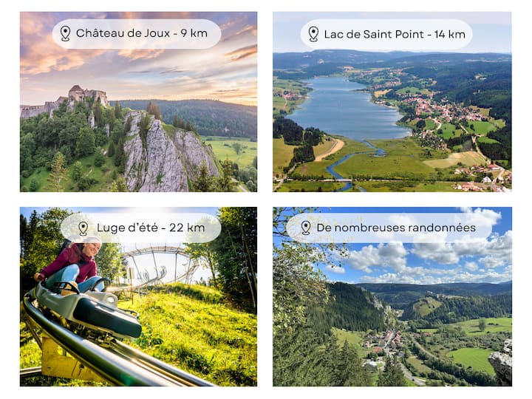The width and height of the screenshot is (532, 399).
Task: Click the village in the valley floor
Action: (384, 341)
